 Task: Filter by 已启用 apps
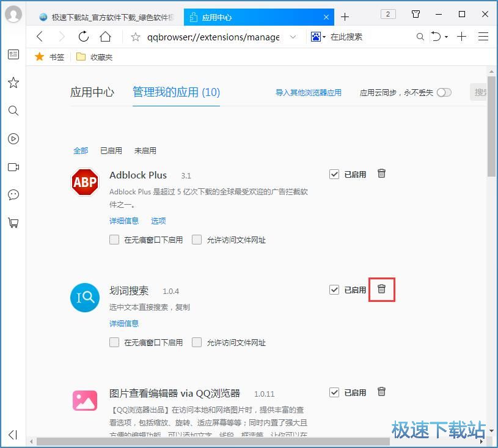point(111,150)
